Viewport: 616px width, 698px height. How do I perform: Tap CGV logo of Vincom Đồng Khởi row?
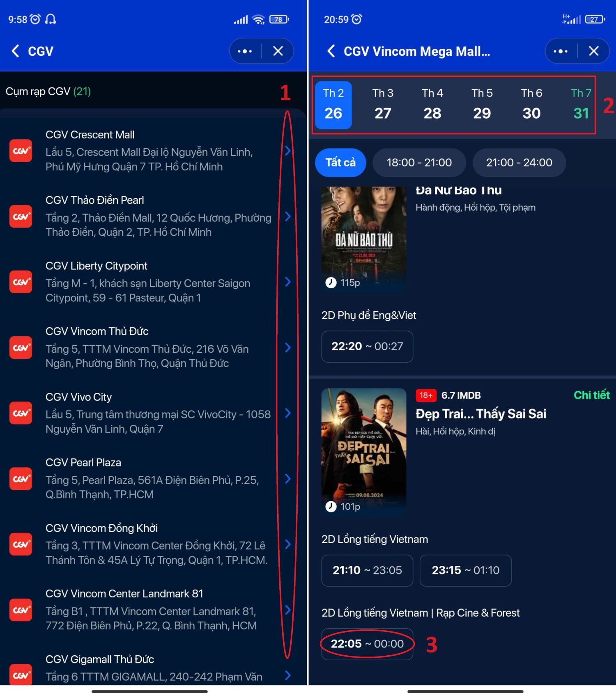tap(21, 544)
